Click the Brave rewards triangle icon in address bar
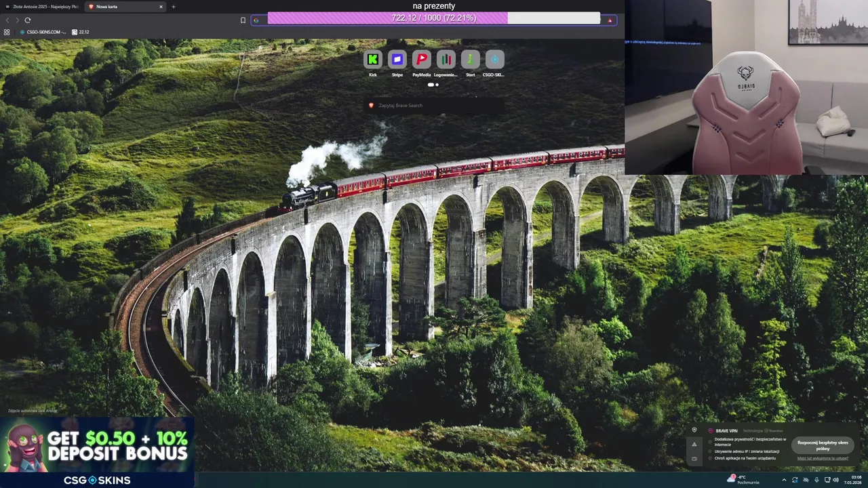Image resolution: width=868 pixels, height=488 pixels. click(x=610, y=20)
